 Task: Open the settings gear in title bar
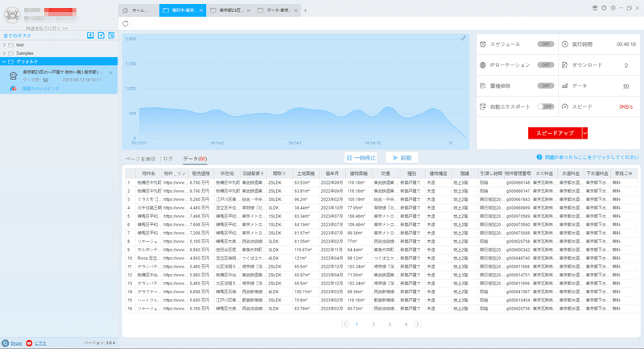[613, 8]
